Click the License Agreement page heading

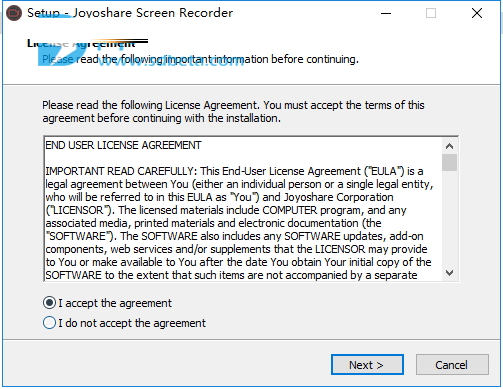click(81, 43)
